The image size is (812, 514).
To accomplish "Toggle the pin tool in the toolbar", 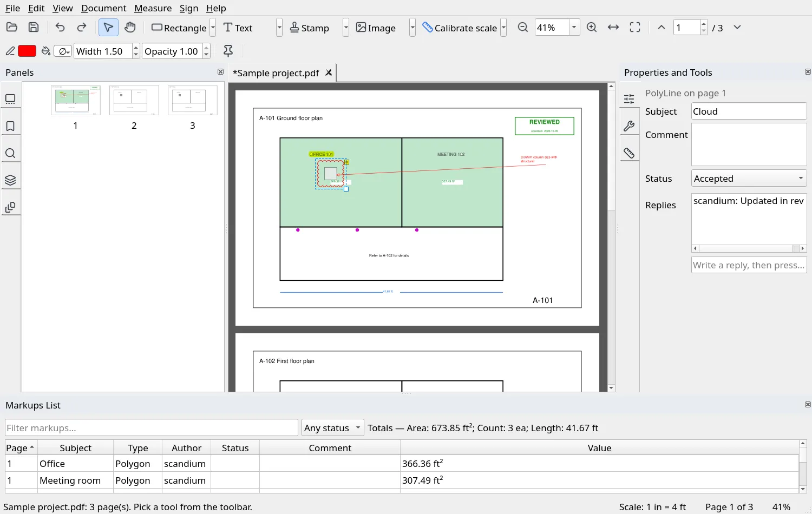I will click(x=228, y=51).
